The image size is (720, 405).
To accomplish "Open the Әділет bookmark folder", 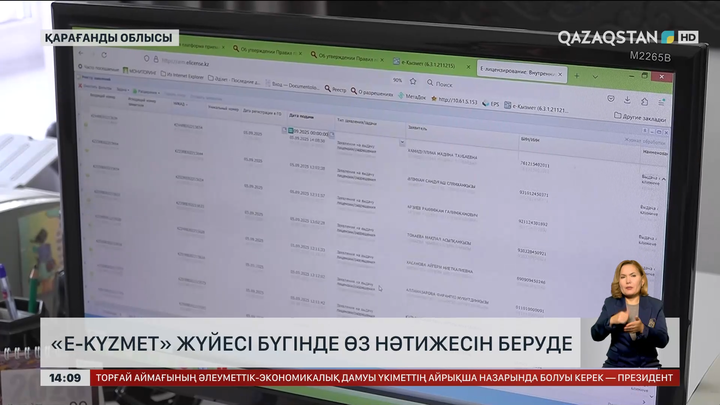I will [234, 80].
